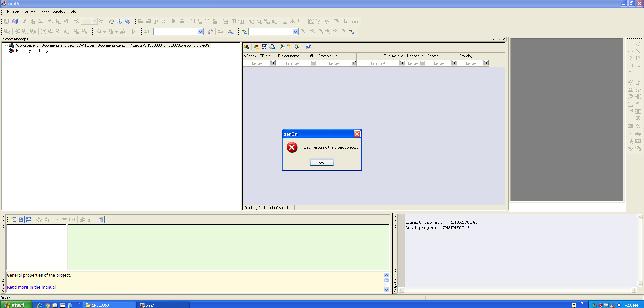Open the filter button for Project name column
The image size is (644, 308).
pyautogui.click(x=313, y=63)
